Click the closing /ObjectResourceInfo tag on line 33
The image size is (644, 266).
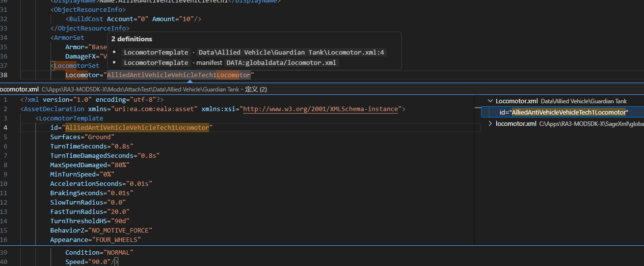click(90, 28)
